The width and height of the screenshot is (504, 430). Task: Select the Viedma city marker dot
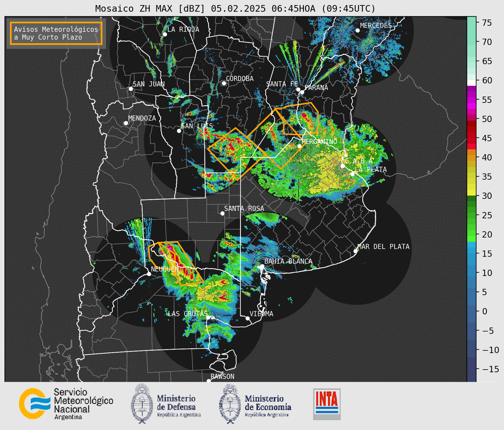click(247, 318)
